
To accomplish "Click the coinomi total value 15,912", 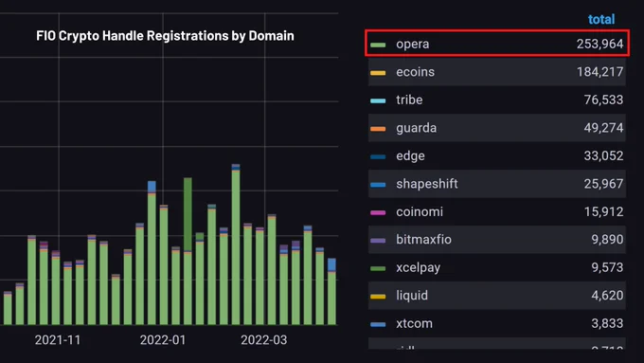I will (x=603, y=211).
